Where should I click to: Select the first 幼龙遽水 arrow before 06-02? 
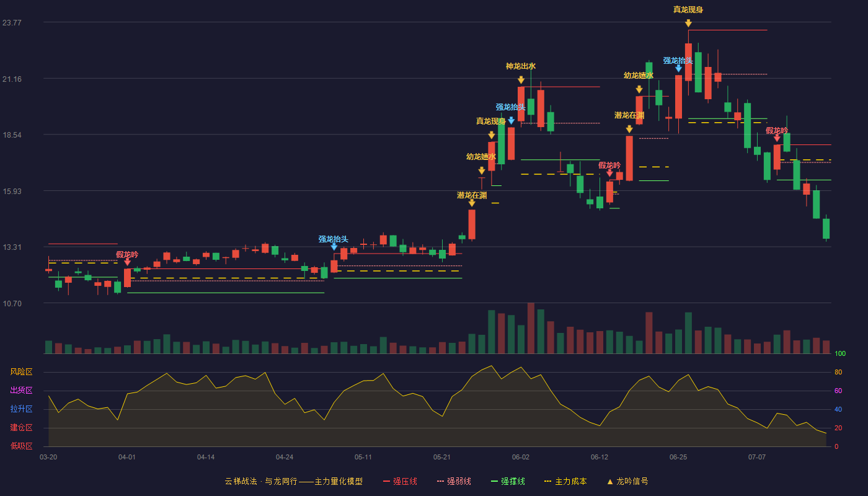pos(482,170)
